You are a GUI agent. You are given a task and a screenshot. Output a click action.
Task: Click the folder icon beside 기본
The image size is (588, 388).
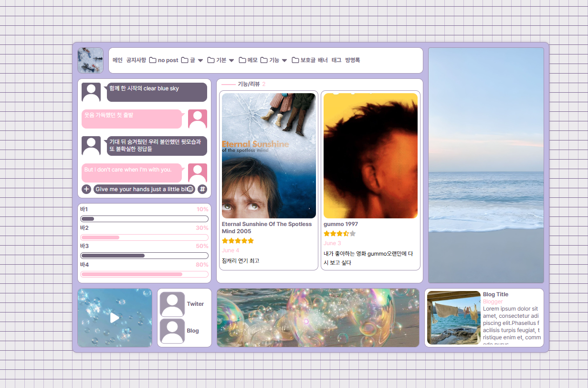[211, 60]
